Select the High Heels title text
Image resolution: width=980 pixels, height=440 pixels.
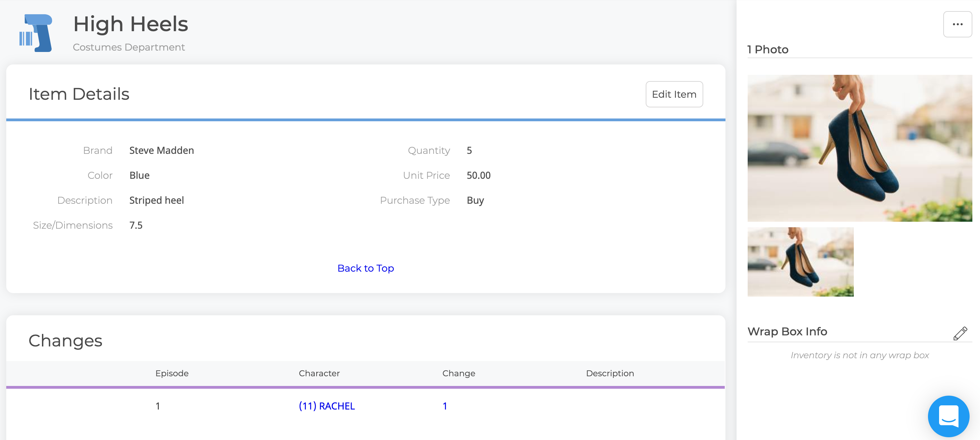click(x=130, y=24)
